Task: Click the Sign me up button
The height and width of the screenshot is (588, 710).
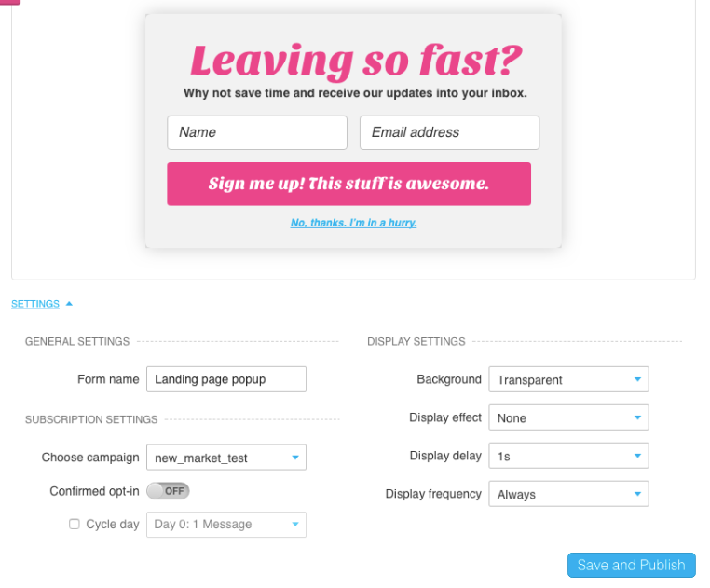Action: [x=349, y=184]
